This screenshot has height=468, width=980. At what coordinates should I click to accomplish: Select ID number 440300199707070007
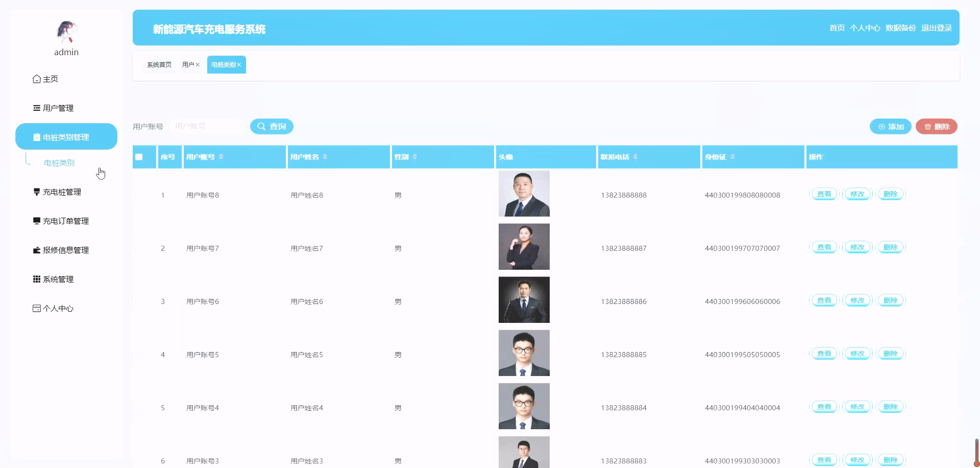pyautogui.click(x=742, y=248)
